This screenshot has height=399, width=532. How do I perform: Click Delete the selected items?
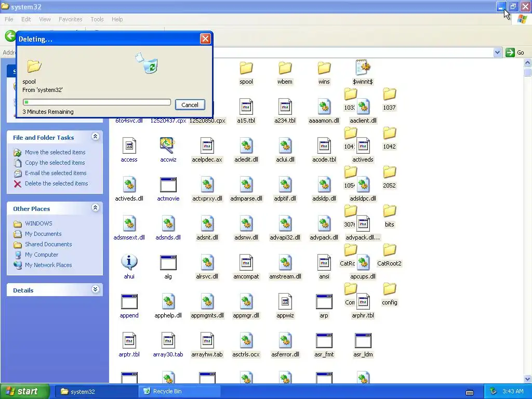coord(56,183)
